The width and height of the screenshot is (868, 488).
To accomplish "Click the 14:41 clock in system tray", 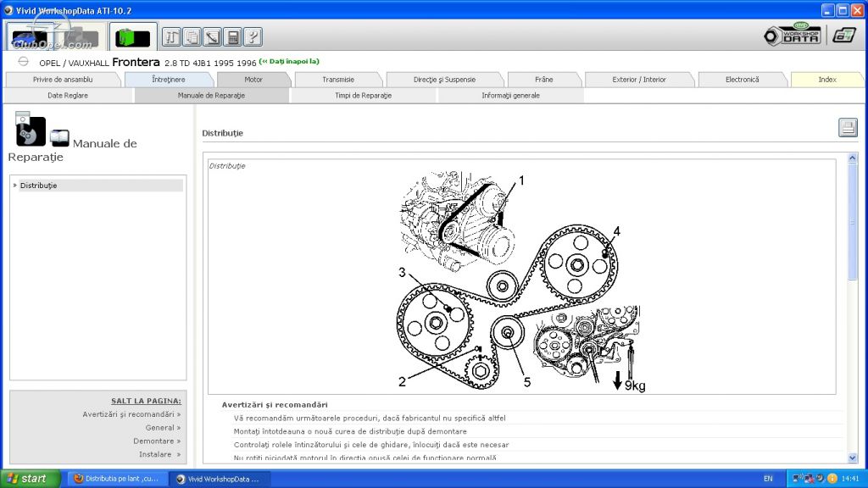I will click(850, 479).
